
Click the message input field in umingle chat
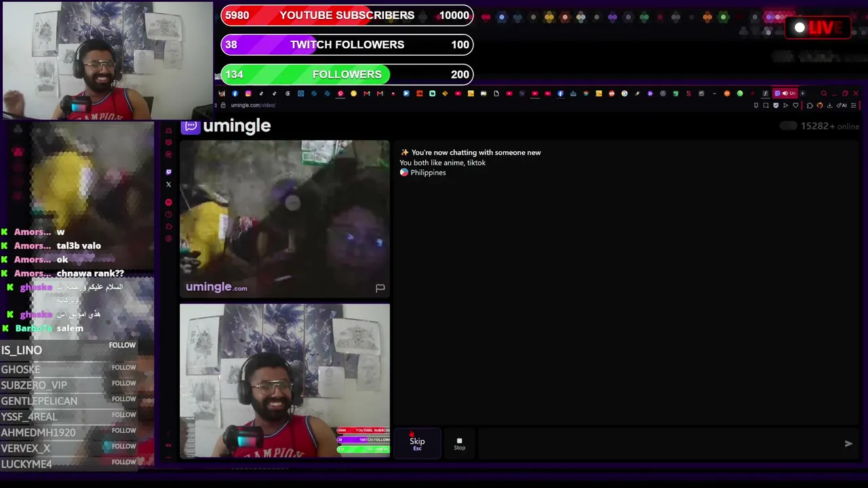[658, 443]
